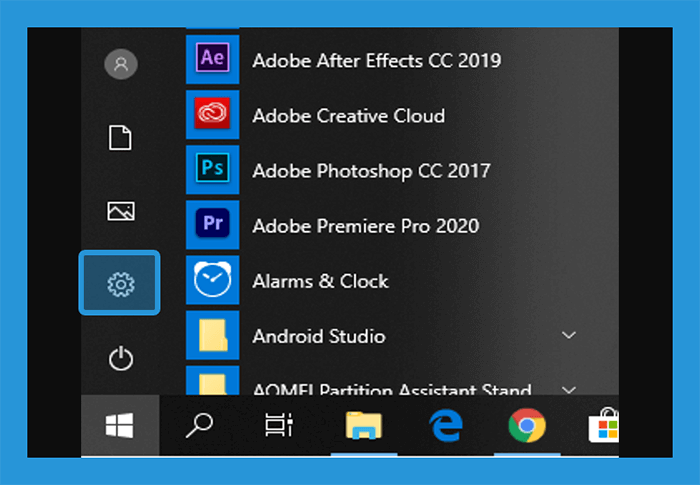Open Microsoft Store from the taskbar
The image size is (700, 485).
pyautogui.click(x=604, y=425)
